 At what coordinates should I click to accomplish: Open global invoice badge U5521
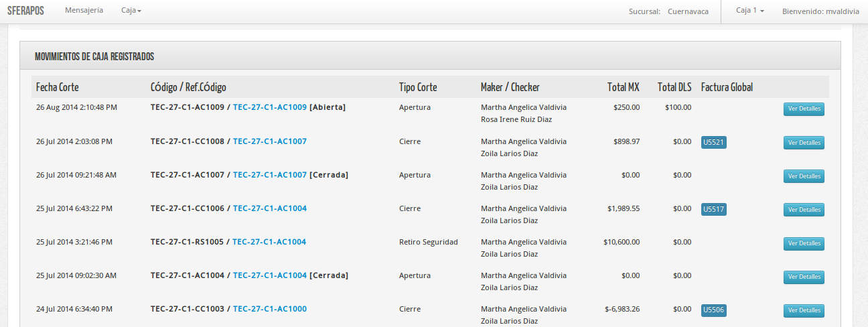713,142
